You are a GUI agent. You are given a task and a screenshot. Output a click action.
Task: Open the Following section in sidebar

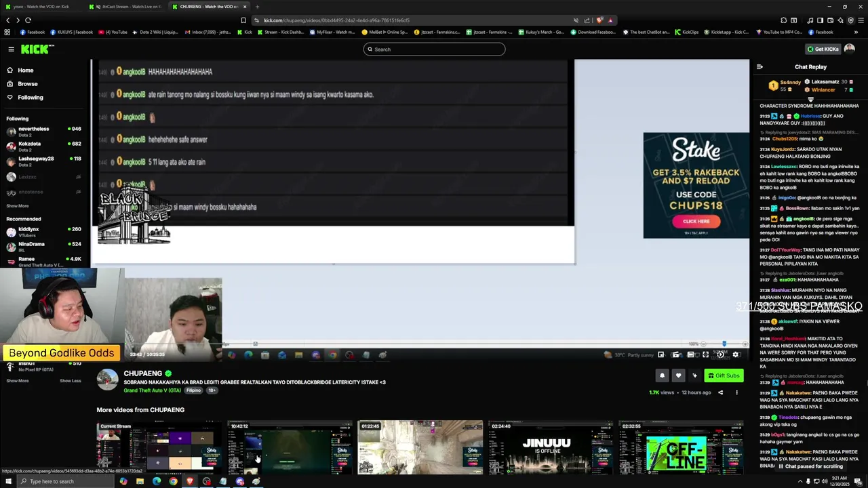click(30, 98)
